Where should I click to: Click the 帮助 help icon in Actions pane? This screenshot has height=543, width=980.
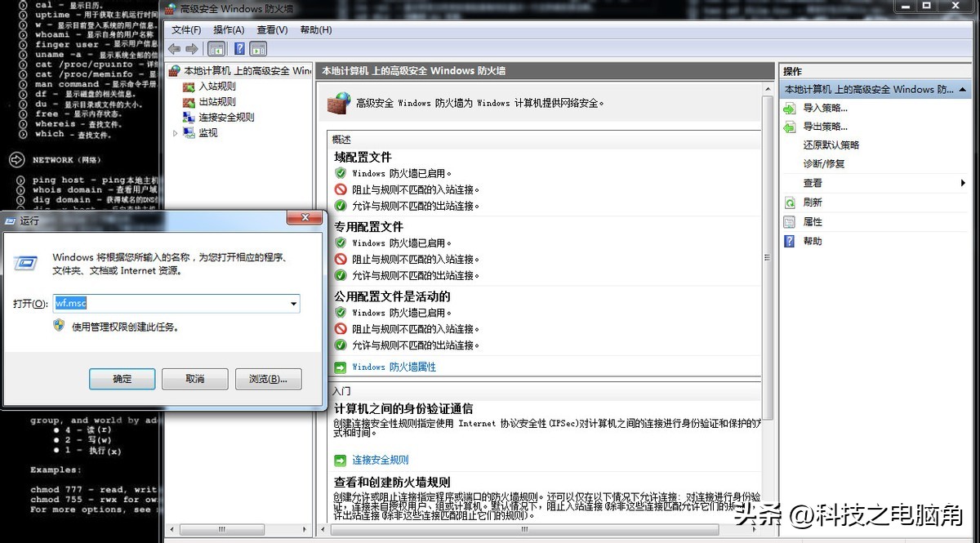[x=789, y=241]
